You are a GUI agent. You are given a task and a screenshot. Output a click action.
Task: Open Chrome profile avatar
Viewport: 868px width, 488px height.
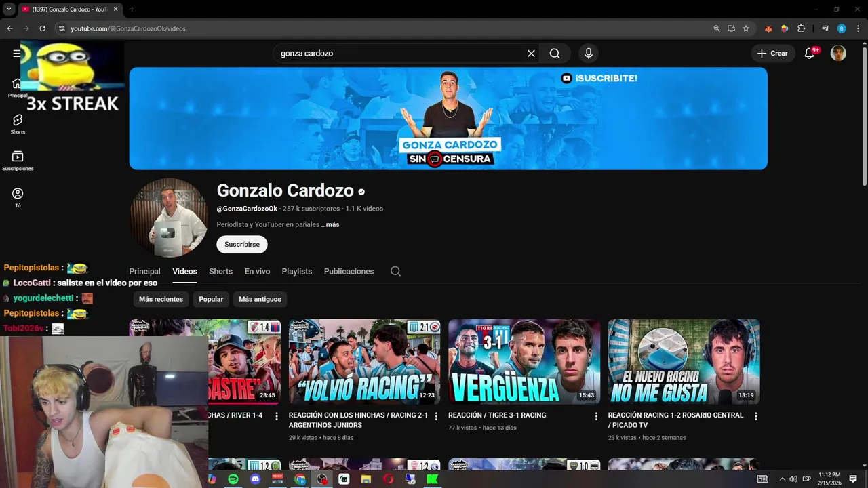[x=842, y=28]
